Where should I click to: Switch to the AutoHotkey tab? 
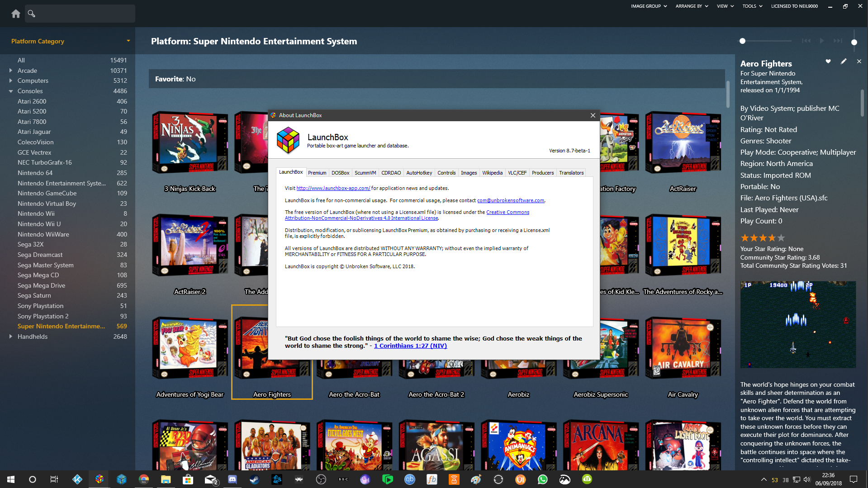419,173
